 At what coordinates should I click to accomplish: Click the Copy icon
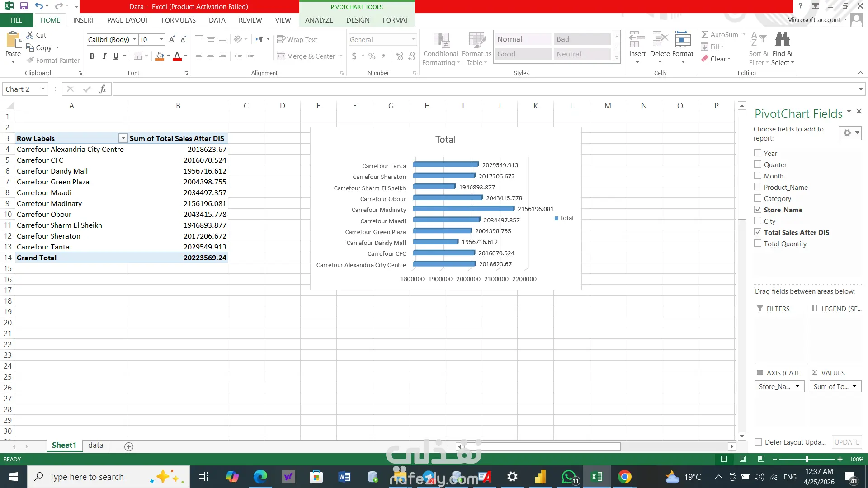(x=30, y=47)
